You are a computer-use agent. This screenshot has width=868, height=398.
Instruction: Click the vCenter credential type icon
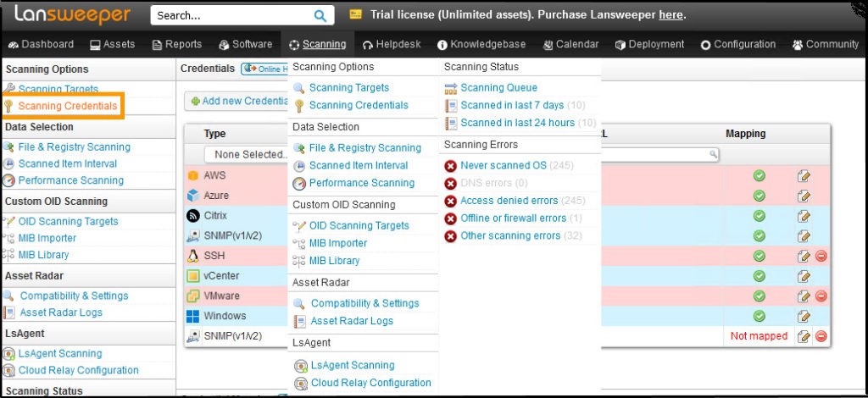[x=192, y=276]
